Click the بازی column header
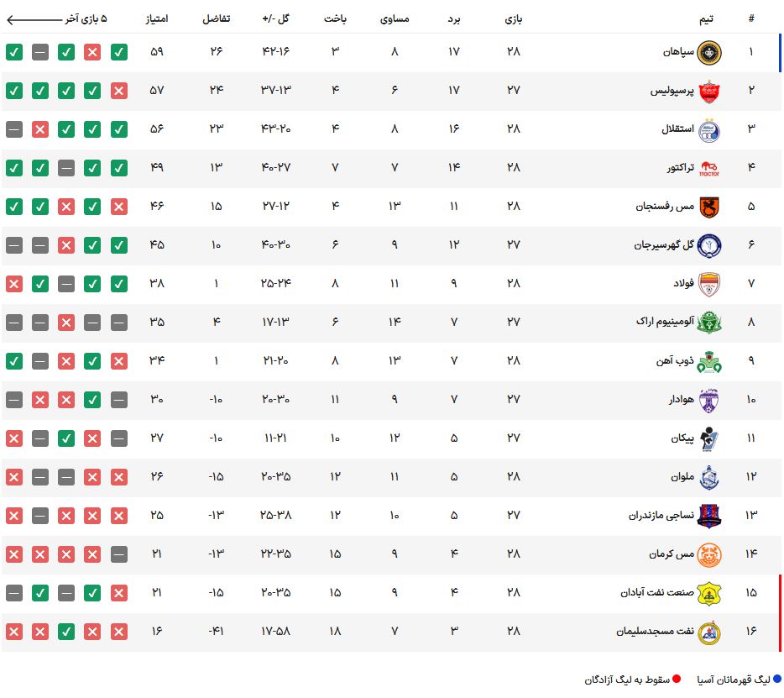Screen dimensions: 784x698 [x=513, y=18]
